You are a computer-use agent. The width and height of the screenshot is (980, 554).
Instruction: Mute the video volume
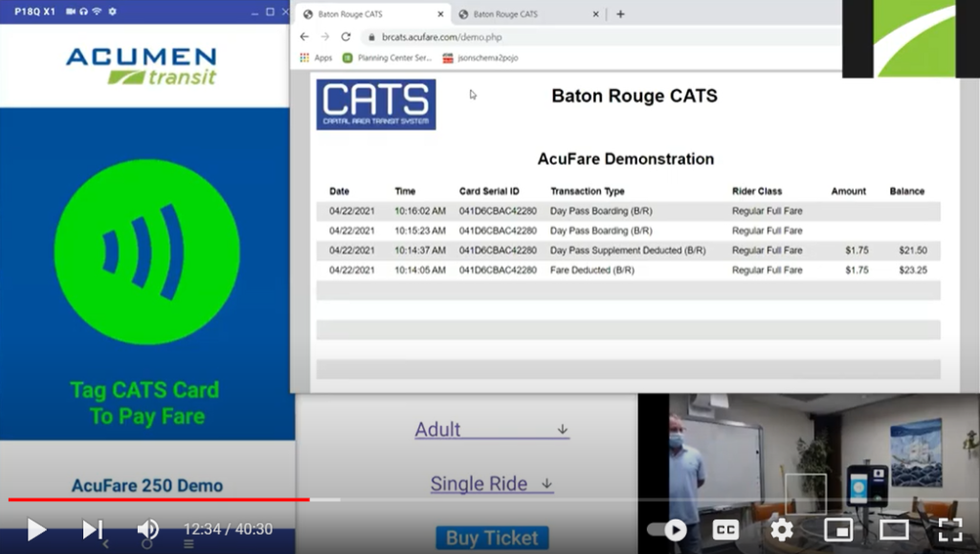[147, 530]
